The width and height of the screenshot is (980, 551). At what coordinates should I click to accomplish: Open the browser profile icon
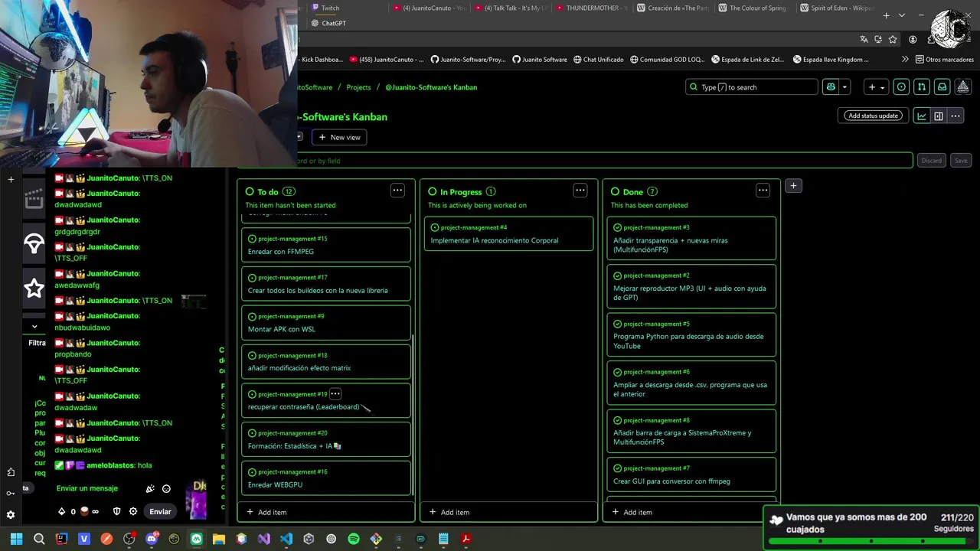click(913, 39)
